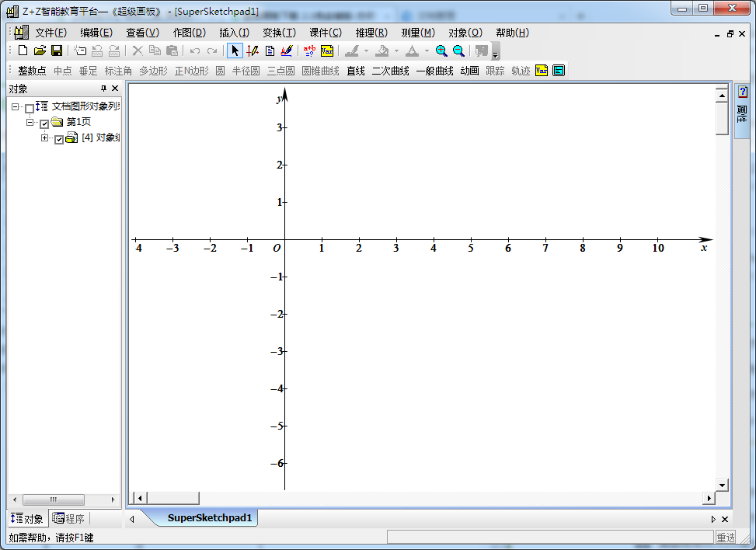Click the canvas scroll down arrow
This screenshot has width=756, height=550.
tap(722, 485)
